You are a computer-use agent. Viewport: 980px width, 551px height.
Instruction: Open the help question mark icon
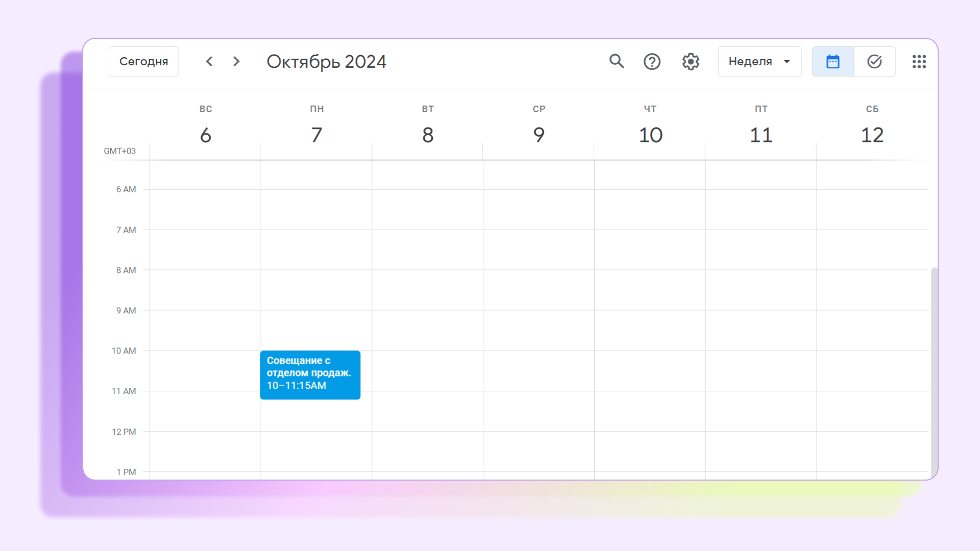click(x=652, y=62)
